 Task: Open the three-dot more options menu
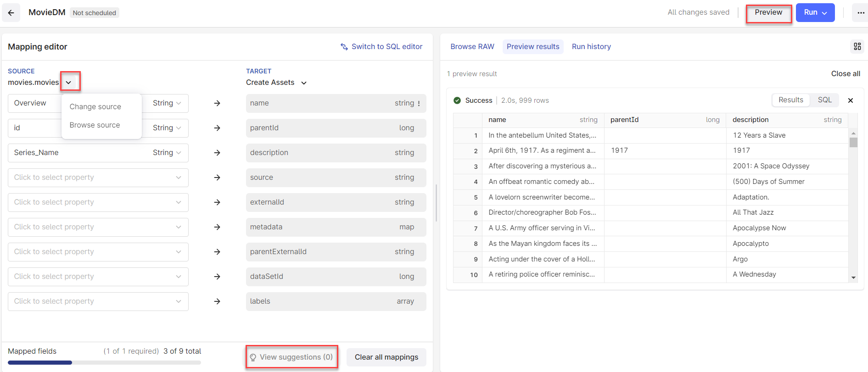click(861, 13)
